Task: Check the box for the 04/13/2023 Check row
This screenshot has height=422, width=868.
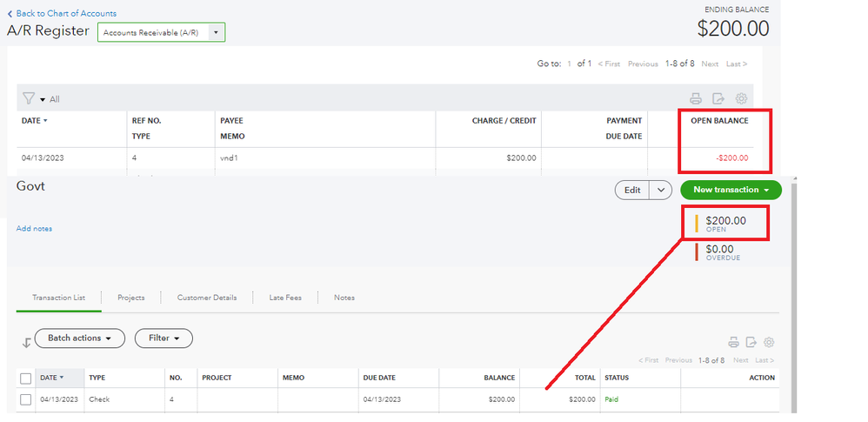Action: tap(26, 399)
